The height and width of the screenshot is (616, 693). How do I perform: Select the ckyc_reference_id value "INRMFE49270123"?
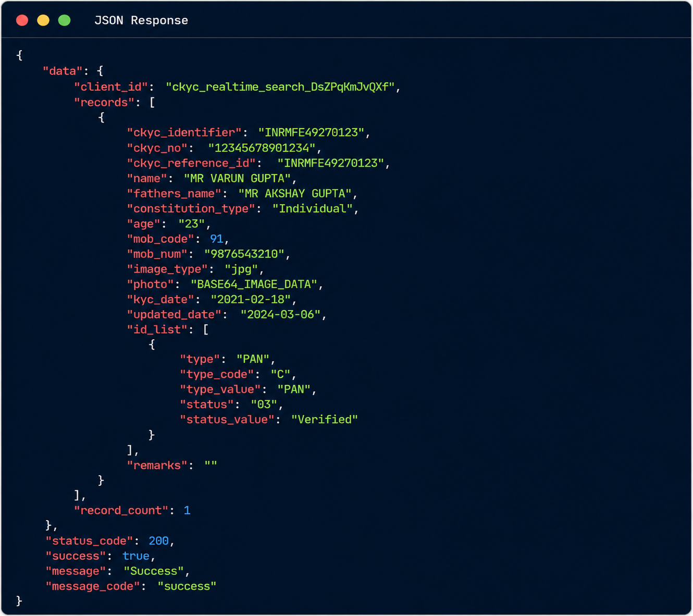(x=330, y=163)
